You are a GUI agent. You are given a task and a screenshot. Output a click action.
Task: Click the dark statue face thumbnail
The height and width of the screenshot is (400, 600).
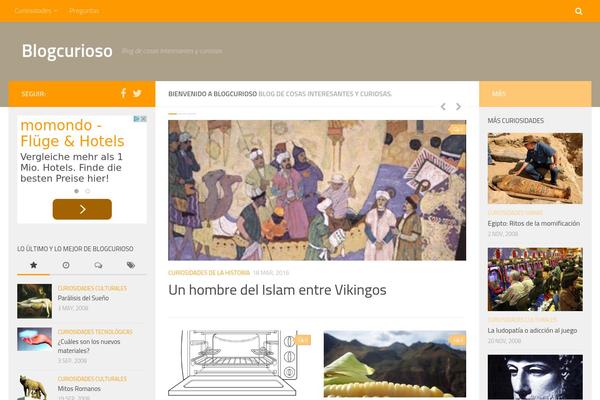tap(535, 377)
